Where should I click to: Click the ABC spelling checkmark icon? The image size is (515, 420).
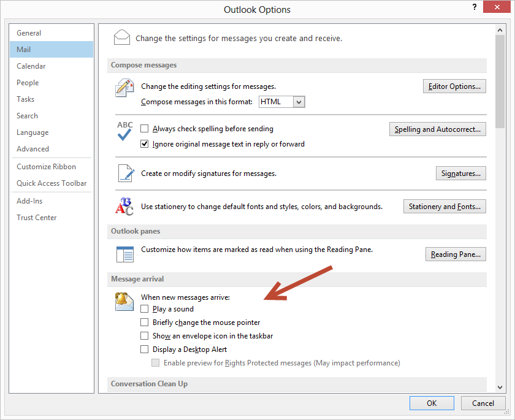click(x=124, y=131)
